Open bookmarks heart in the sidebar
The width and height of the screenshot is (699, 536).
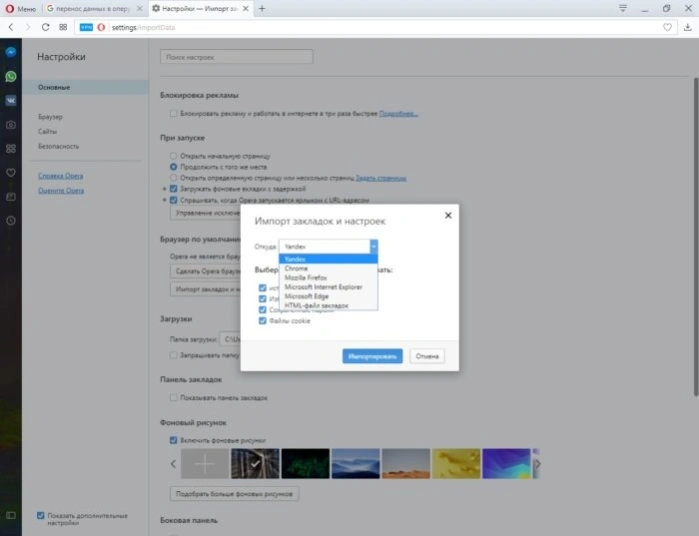[11, 173]
